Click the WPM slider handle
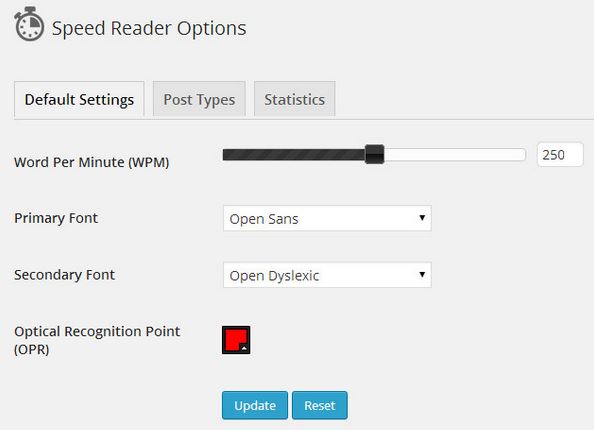Image resolution: width=594 pixels, height=430 pixels. (374, 154)
